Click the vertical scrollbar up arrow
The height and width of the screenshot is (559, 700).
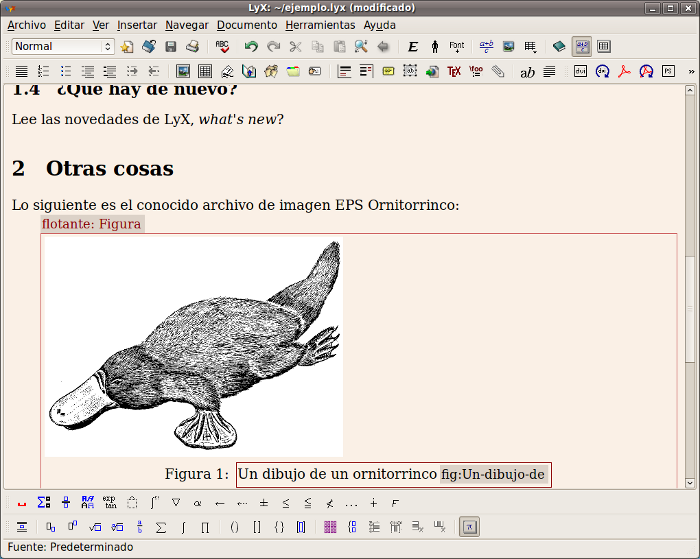pos(690,91)
